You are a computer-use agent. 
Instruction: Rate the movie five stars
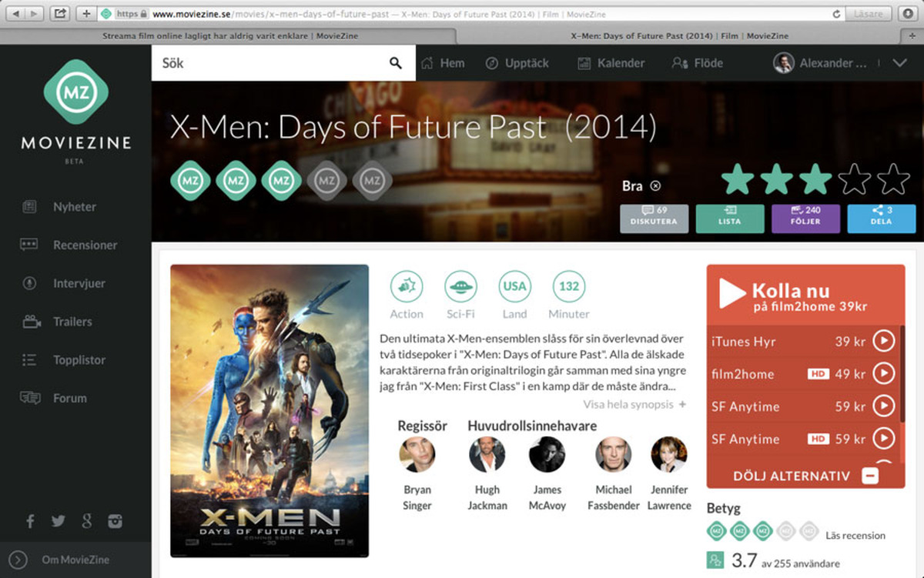893,179
